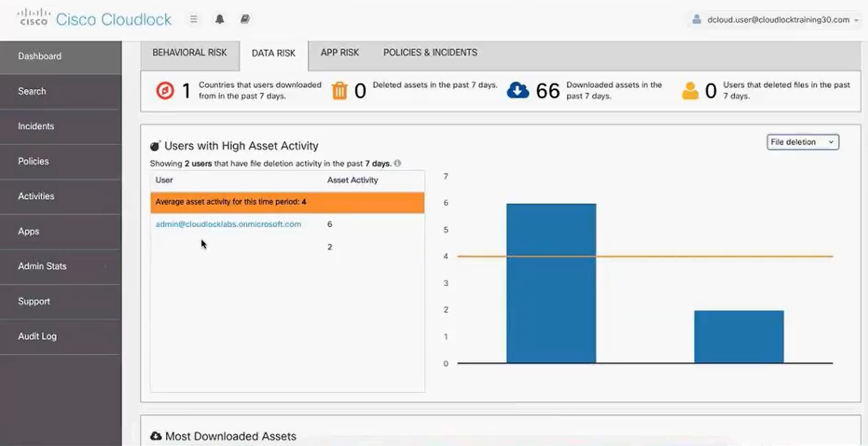Open Incidents in the sidebar
This screenshot has width=868, height=446.
(x=61, y=127)
